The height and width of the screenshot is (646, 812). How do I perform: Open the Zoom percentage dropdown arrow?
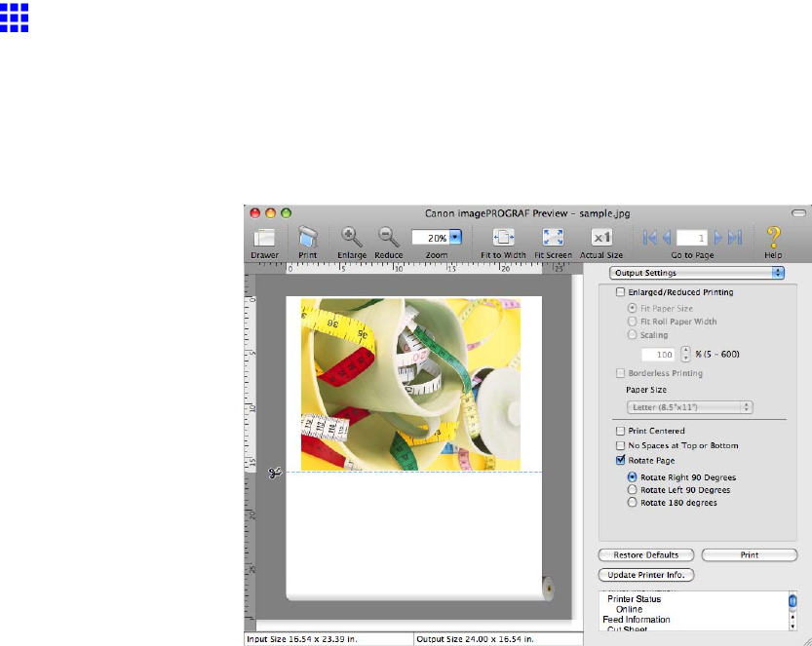click(x=455, y=238)
